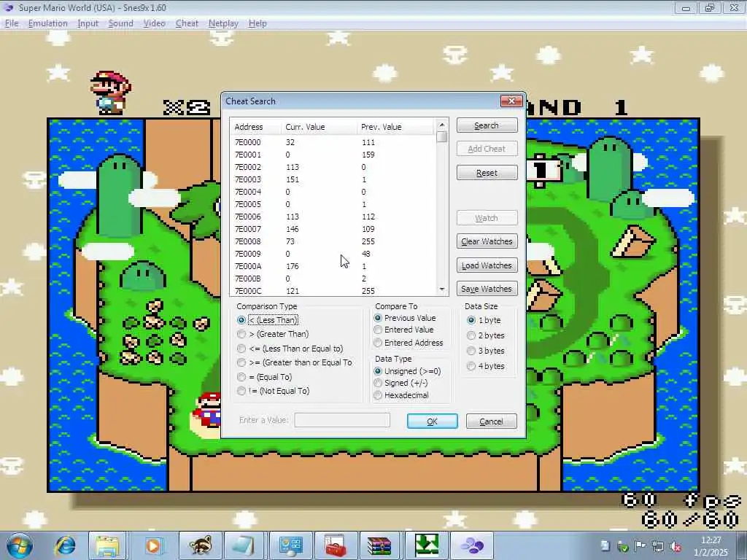747x560 pixels.
Task: Open the Control Panel taskbar icon
Action: tap(290, 545)
